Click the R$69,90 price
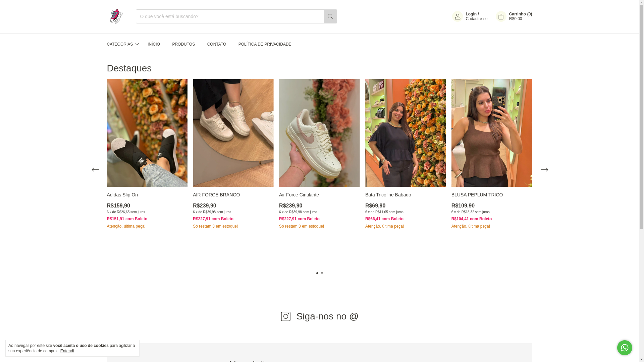Screen dimensions: 644x362 (x=375, y=206)
